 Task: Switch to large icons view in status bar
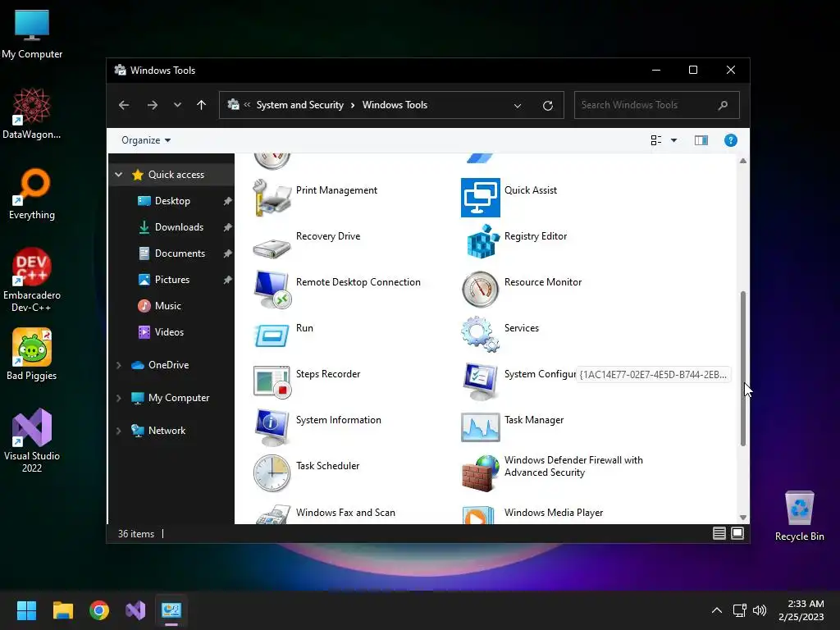point(737,533)
